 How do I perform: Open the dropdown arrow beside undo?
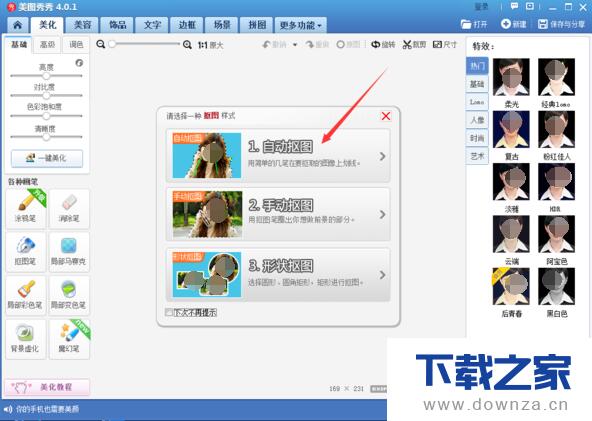[x=295, y=45]
